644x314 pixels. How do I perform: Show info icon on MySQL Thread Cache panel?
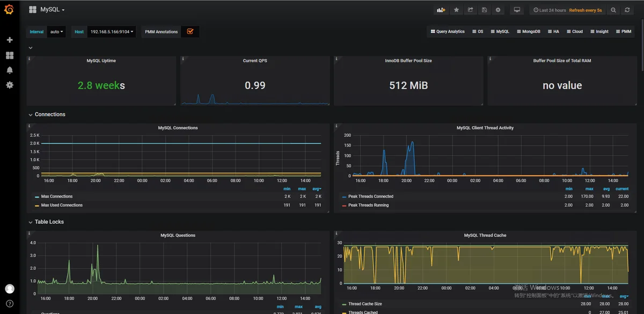(336, 233)
